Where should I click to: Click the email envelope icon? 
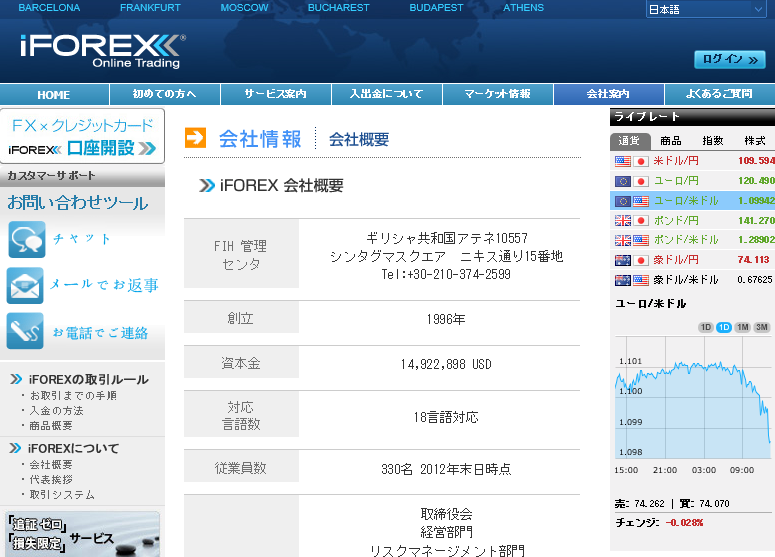coord(26,285)
